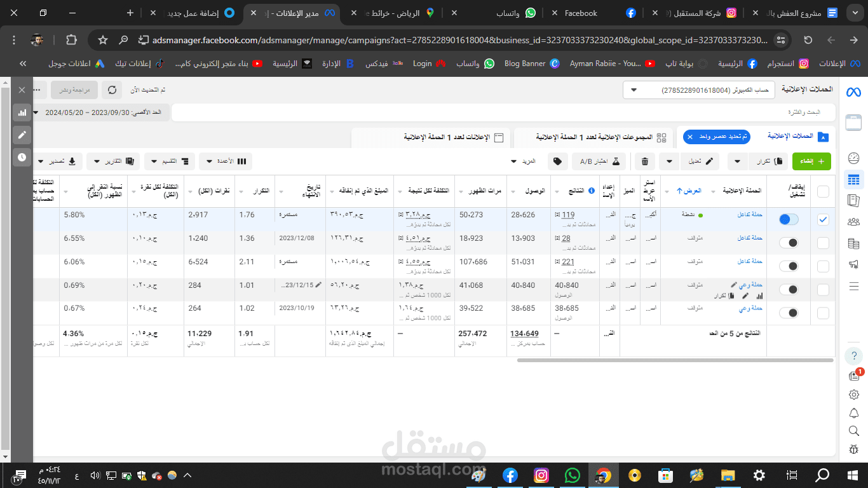The height and width of the screenshot is (488, 868).
Task: Toggle the campaign switch in row with 221 results
Action: click(789, 266)
